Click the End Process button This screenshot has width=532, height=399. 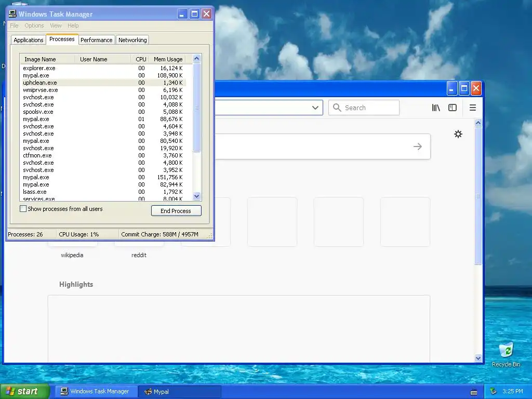176,211
